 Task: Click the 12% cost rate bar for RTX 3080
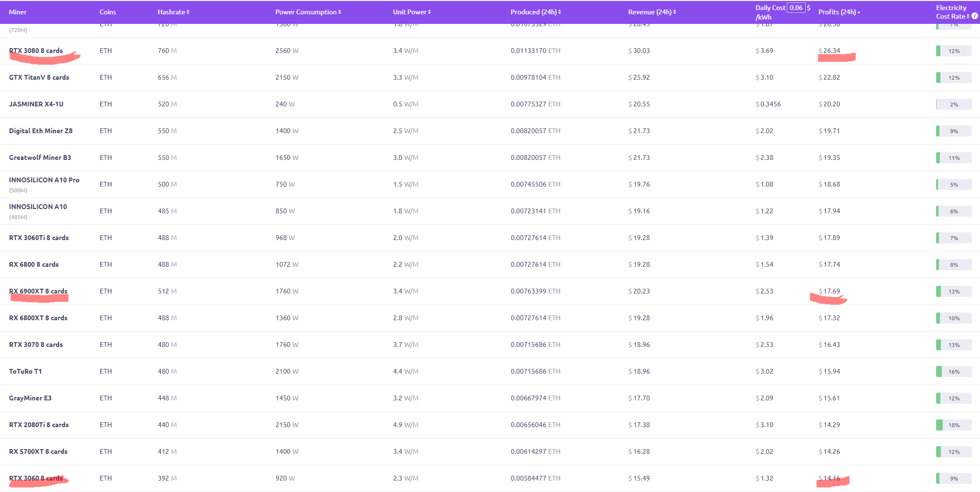[x=954, y=51]
